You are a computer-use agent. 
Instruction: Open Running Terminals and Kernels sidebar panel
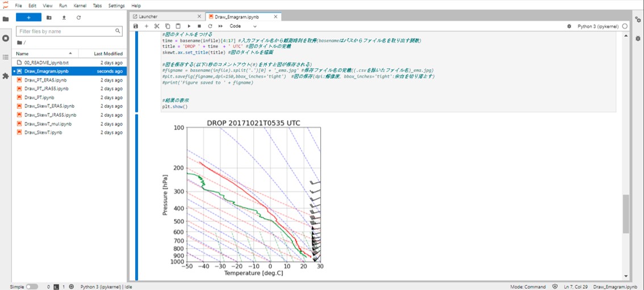(x=6, y=38)
